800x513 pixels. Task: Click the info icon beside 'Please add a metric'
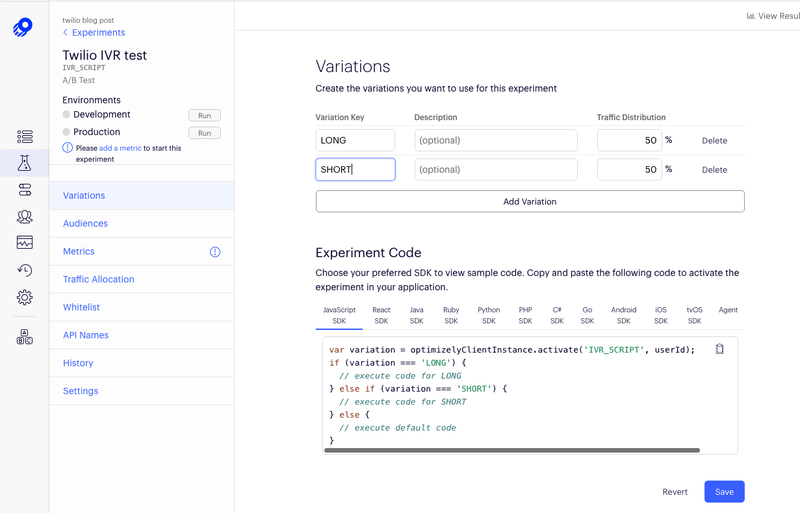(x=67, y=148)
